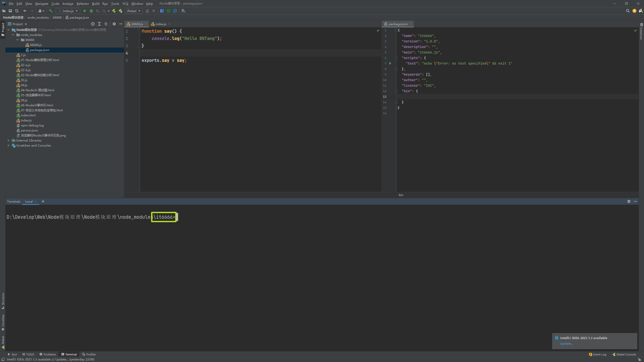
Task: Expand External Libraries node
Action: [x=8, y=140]
